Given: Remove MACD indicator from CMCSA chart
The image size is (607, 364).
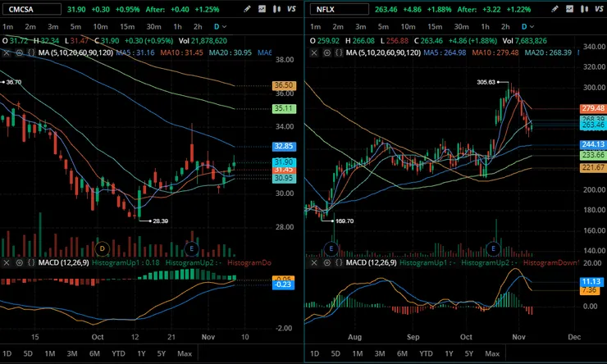Looking at the screenshot, I should 7,262.
